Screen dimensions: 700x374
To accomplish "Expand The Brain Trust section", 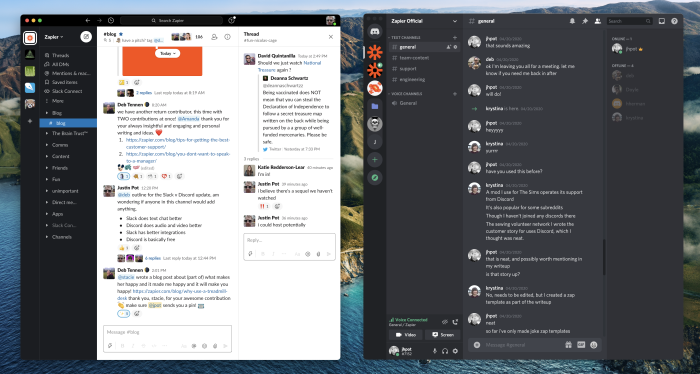I will pyautogui.click(x=47, y=133).
